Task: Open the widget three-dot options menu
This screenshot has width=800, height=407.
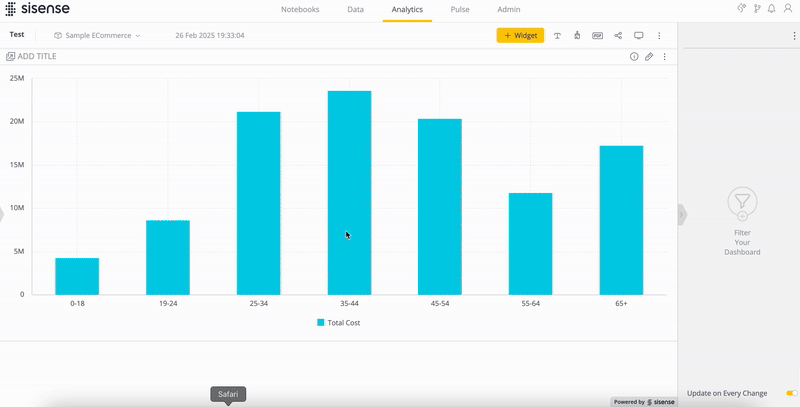Action: [665, 57]
